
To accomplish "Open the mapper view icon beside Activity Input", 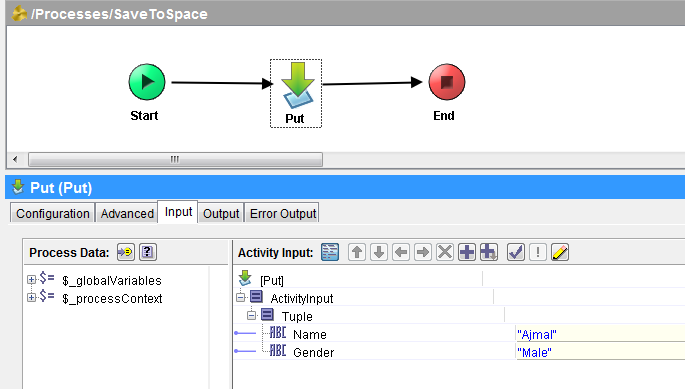I will pos(330,252).
